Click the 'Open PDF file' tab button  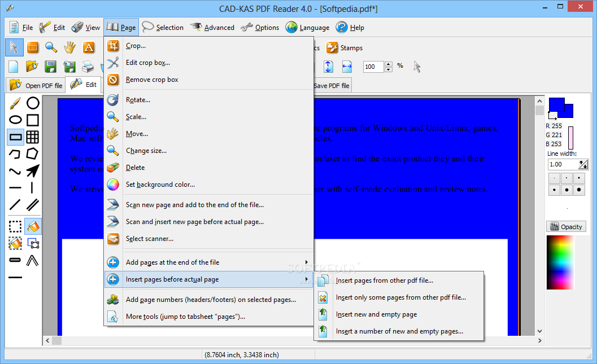[x=36, y=85]
